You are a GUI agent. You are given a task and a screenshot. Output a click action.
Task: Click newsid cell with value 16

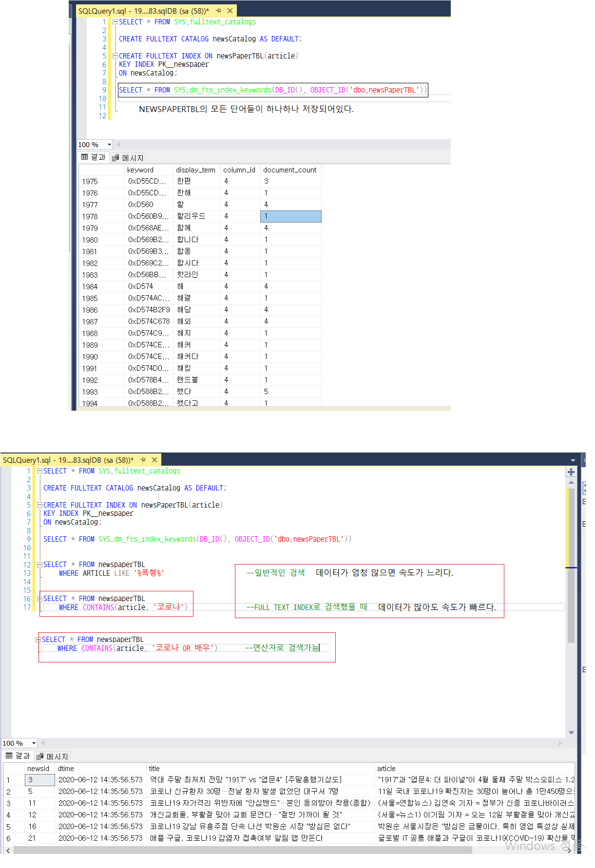tap(39, 827)
